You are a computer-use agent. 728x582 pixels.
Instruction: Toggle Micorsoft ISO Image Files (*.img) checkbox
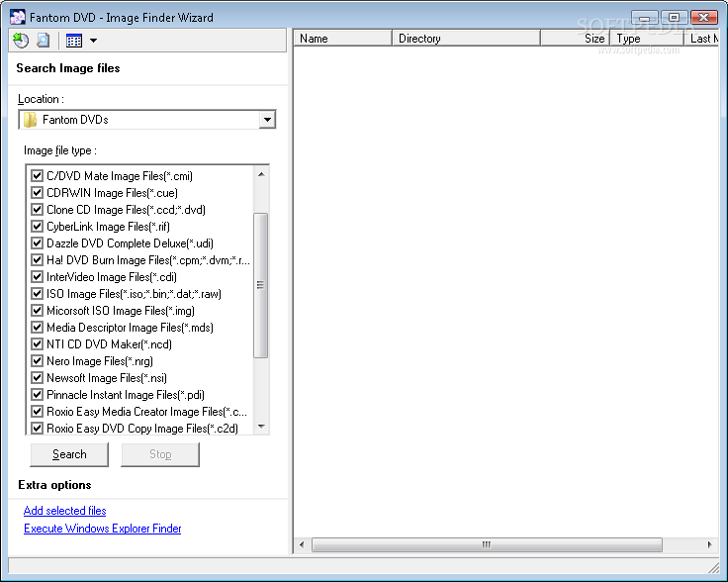pyautogui.click(x=38, y=310)
